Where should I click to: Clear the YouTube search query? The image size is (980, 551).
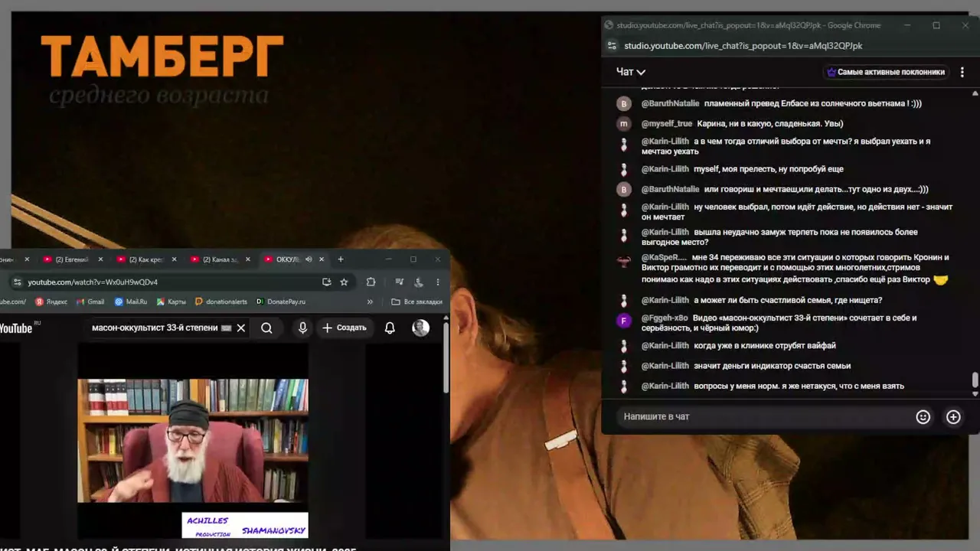(x=240, y=328)
